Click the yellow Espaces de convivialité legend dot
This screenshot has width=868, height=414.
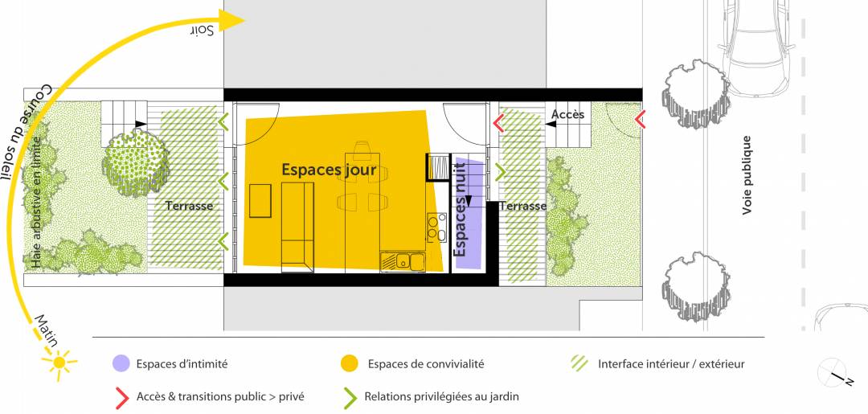(x=350, y=363)
